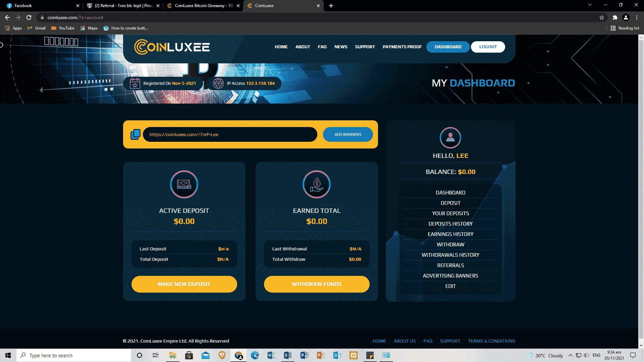This screenshot has width=644, height=362.
Task: Open the Chrome tab search dropdown
Action: pyautogui.click(x=590, y=5)
